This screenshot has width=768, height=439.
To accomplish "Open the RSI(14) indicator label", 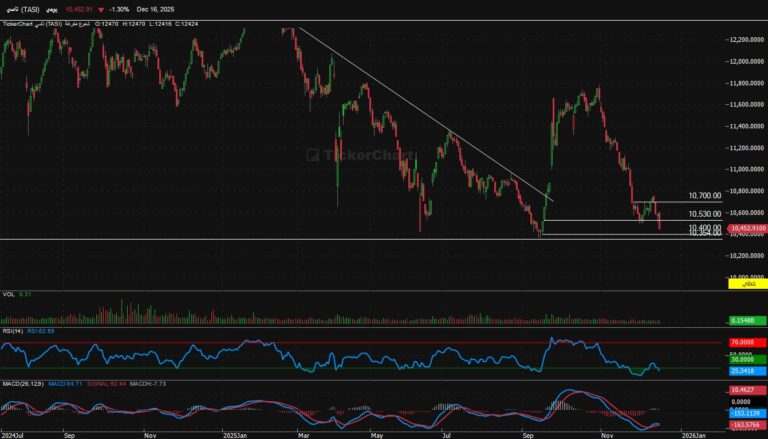I will coord(12,329).
